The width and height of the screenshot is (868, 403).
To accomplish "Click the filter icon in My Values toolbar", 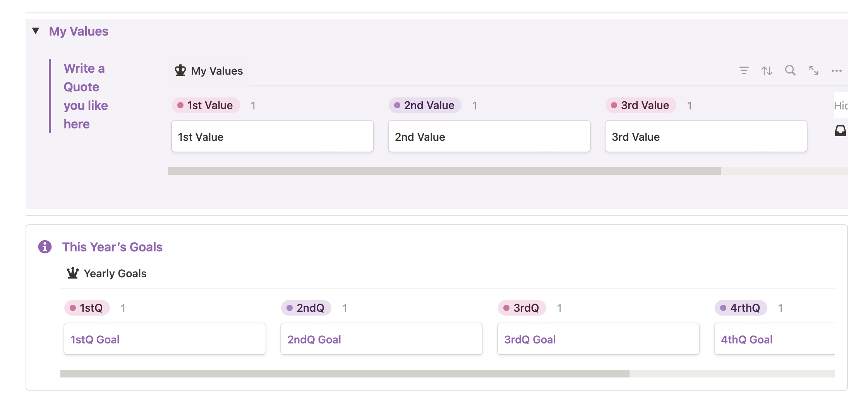I will coord(744,70).
